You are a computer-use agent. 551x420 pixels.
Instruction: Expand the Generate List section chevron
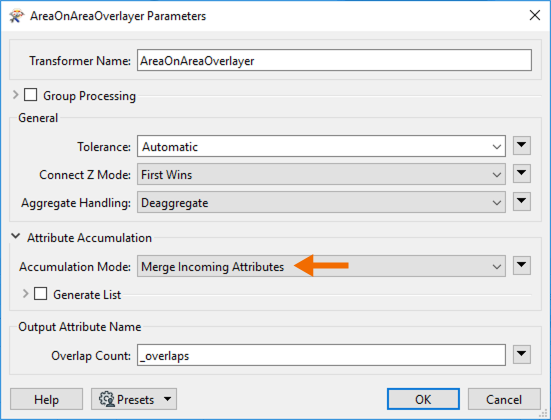tap(25, 293)
